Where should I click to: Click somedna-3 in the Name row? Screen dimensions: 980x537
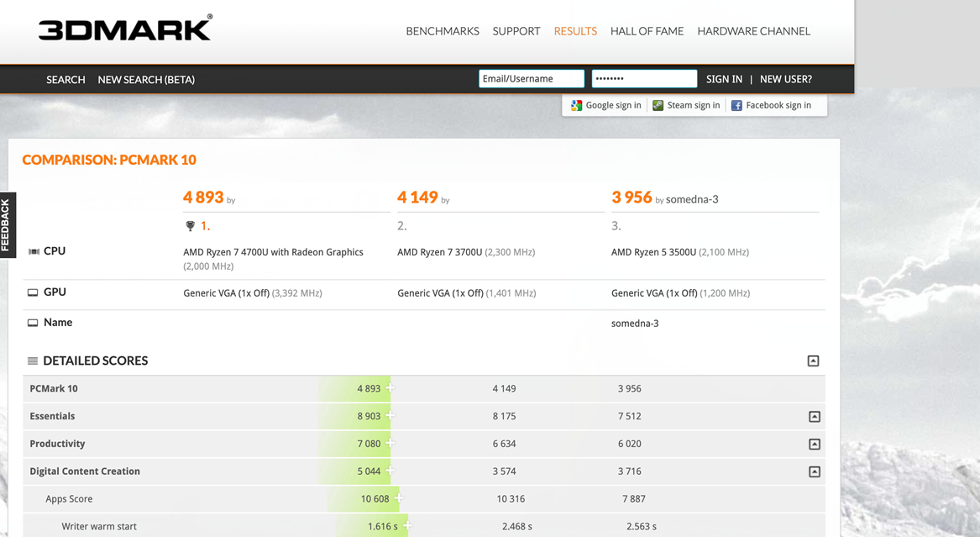635,324
